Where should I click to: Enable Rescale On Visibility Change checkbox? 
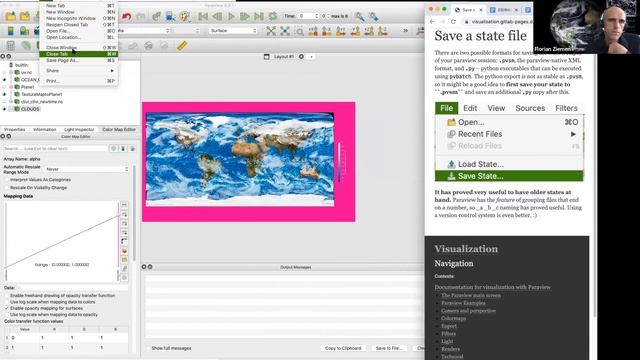click(6, 188)
